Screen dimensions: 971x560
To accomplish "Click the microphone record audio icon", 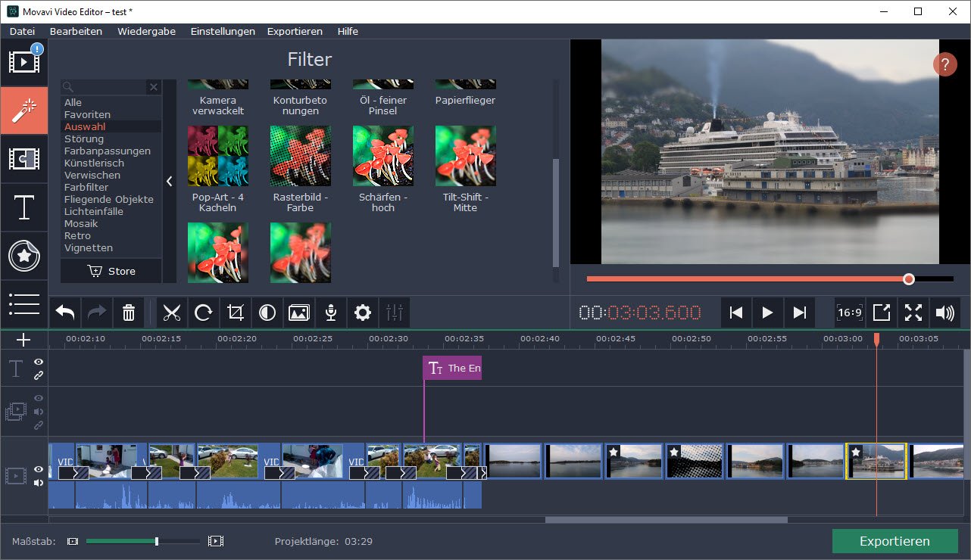I will 331,313.
